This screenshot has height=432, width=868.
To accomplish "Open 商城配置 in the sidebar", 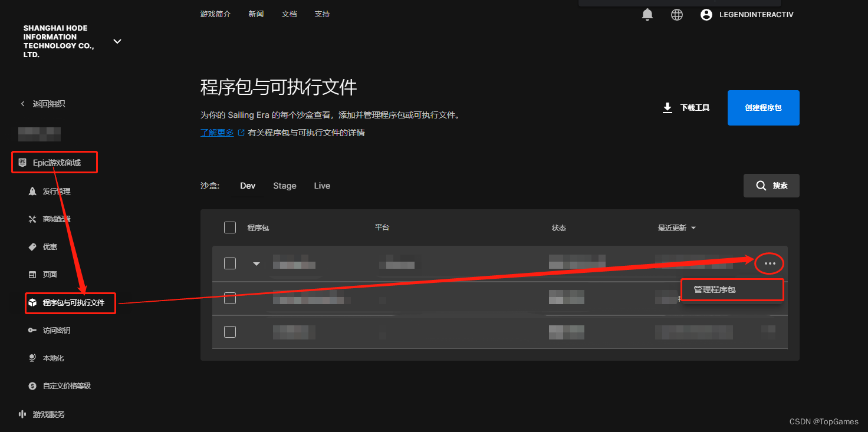I will (x=50, y=219).
